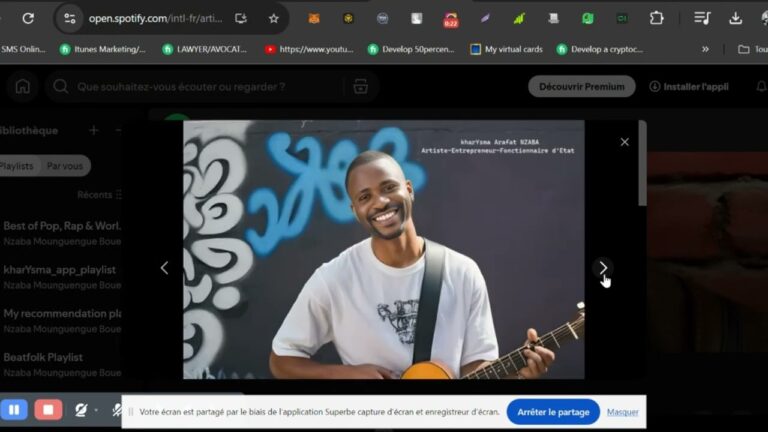Open Spotify browse icon beside search
The height and width of the screenshot is (432, 768).
pos(361,87)
